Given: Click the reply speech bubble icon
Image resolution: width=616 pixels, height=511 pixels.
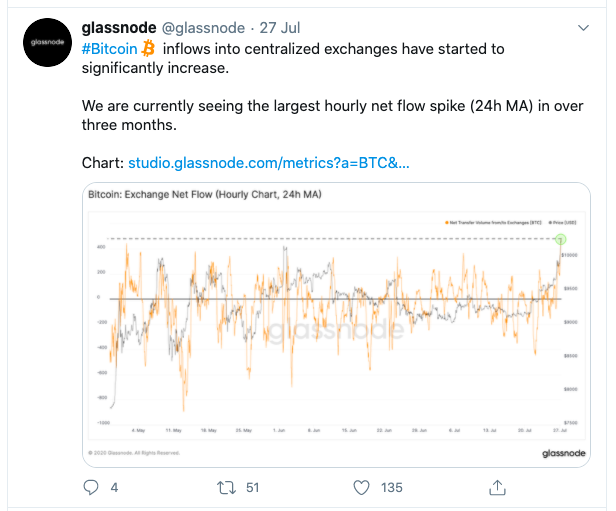Looking at the screenshot, I should point(91,487).
